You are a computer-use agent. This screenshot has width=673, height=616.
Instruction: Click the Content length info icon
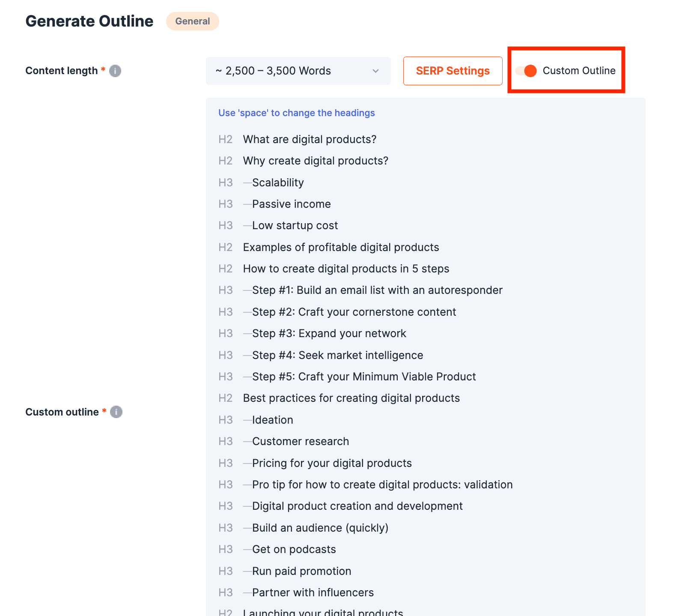115,71
